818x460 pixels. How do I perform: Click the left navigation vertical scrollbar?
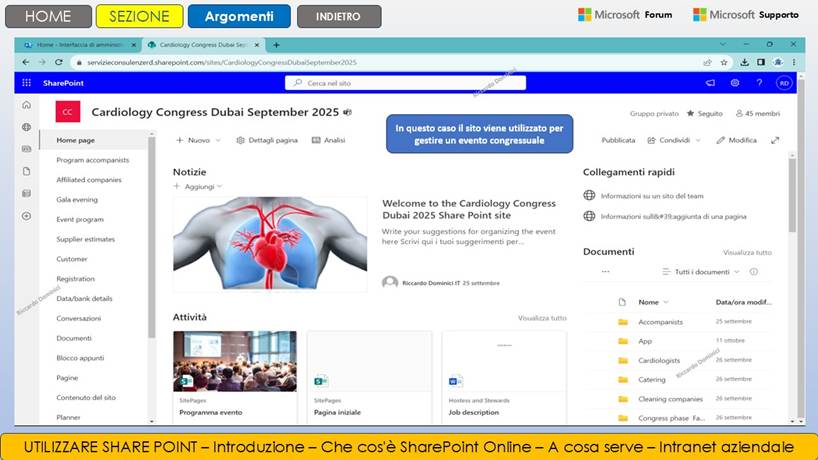152,237
